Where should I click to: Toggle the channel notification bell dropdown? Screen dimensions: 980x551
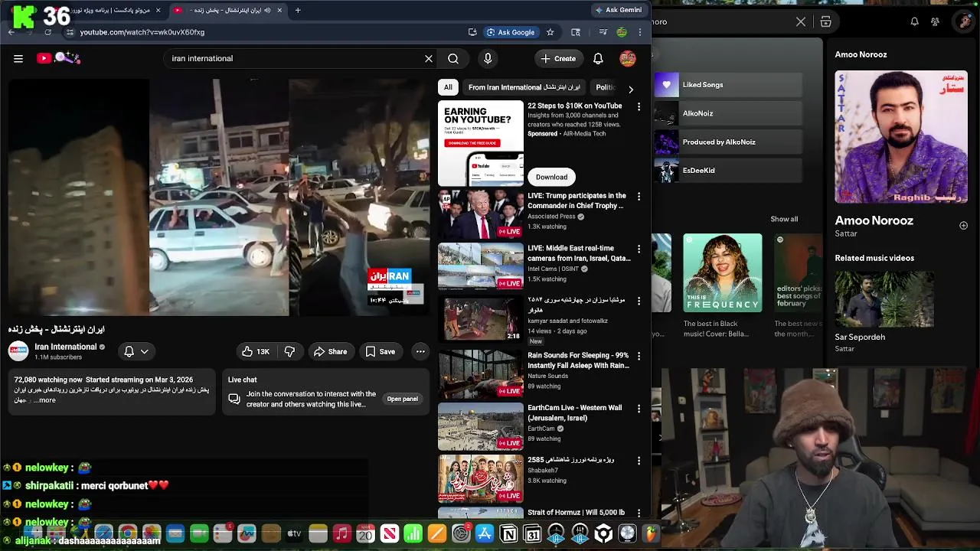click(x=136, y=351)
